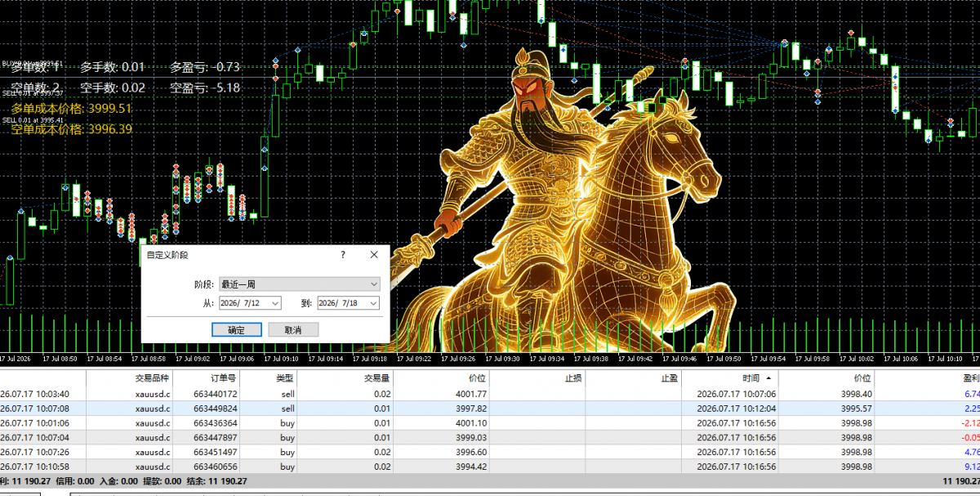Select order row 663460656

pyautogui.click(x=490, y=467)
